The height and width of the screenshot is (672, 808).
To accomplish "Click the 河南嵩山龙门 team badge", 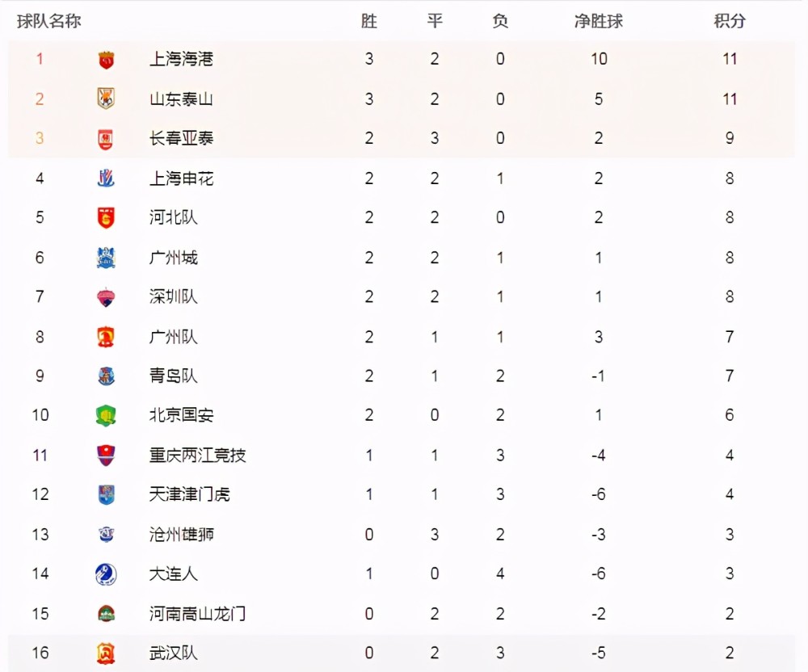I will point(106,613).
